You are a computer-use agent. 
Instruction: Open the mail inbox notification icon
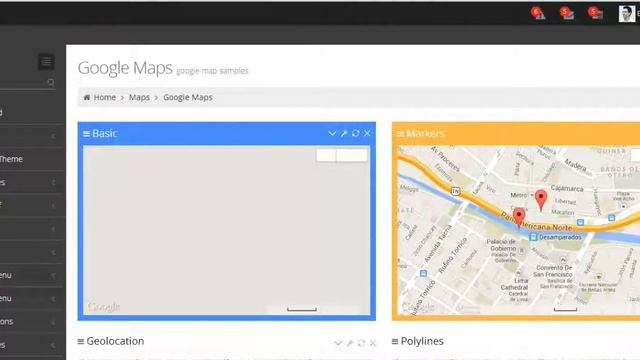[567, 13]
